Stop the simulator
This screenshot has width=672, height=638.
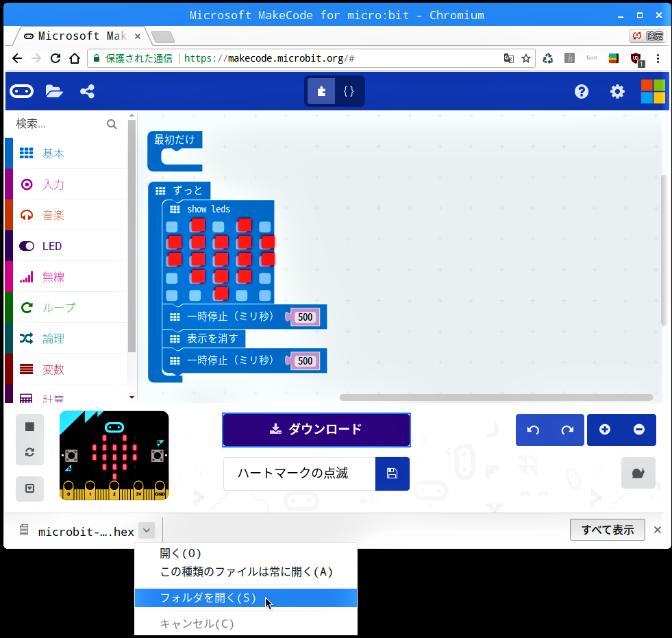29,427
